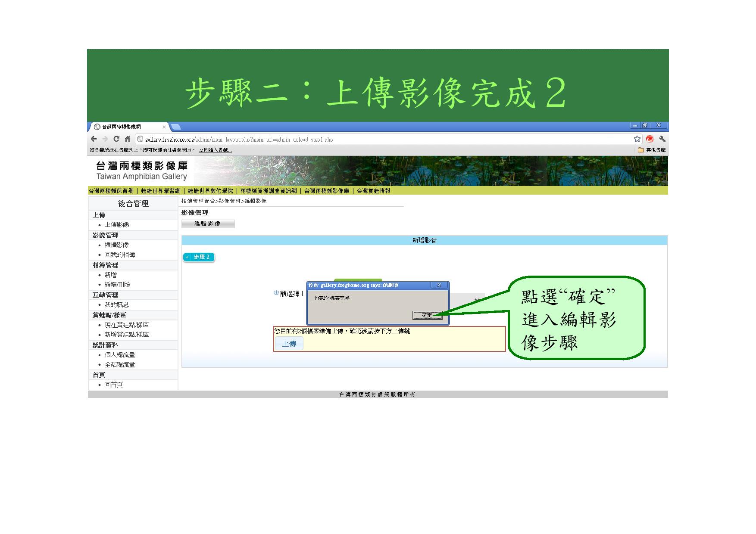756x534 pixels.
Task: Close the 台灣兩棲類影像網 browser tab
Action: click(x=164, y=127)
